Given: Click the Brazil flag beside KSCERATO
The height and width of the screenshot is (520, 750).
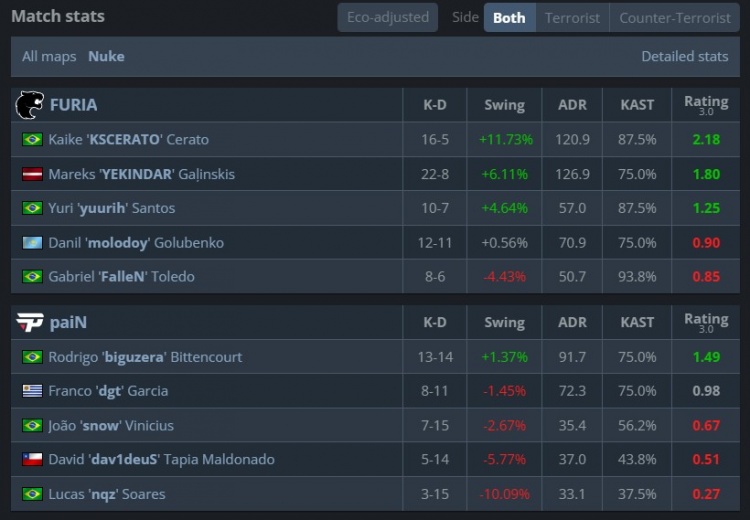Looking at the screenshot, I should coord(32,140).
